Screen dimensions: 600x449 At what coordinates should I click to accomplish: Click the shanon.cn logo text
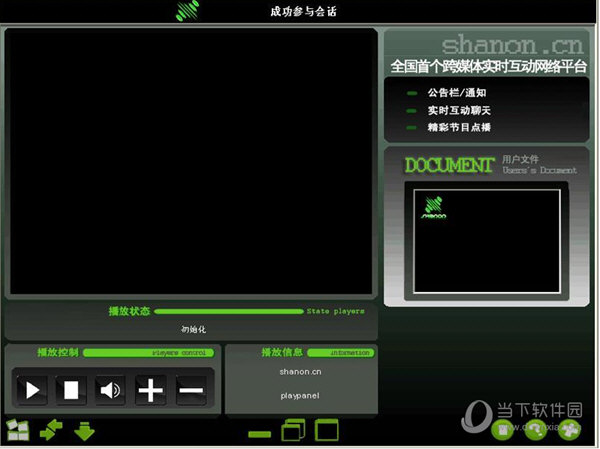513,46
